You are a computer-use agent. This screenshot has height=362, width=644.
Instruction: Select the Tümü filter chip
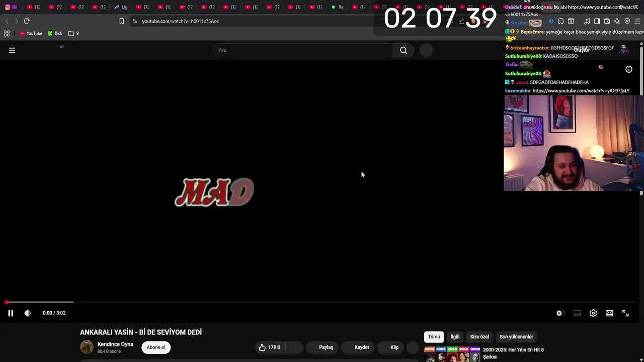click(434, 337)
